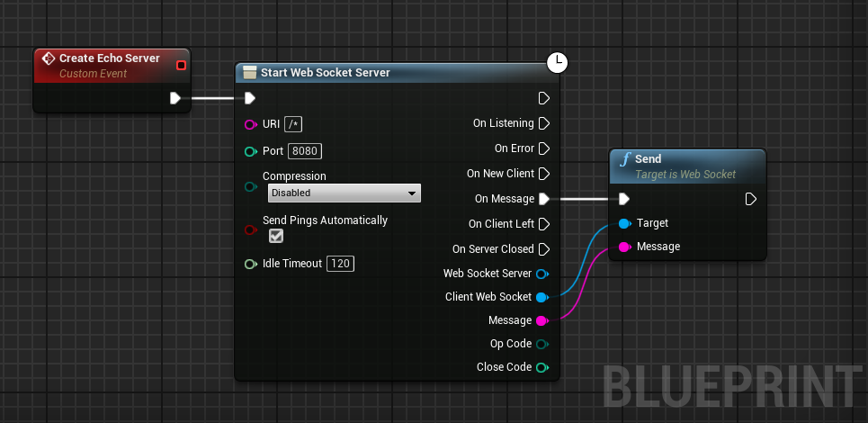Screen dimensions: 868x423
Task: Click the 'Client Web Socket' label
Action: click(x=488, y=297)
